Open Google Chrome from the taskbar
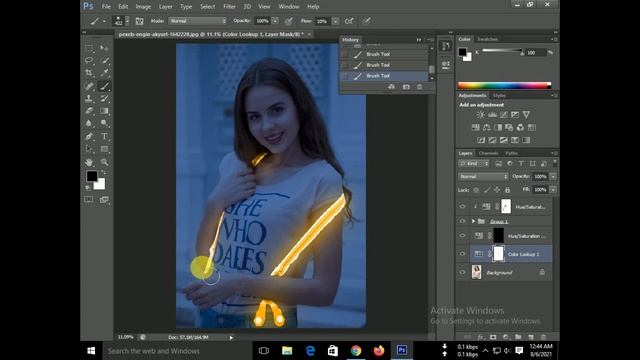Screen dimensions: 640x360 click(356, 351)
